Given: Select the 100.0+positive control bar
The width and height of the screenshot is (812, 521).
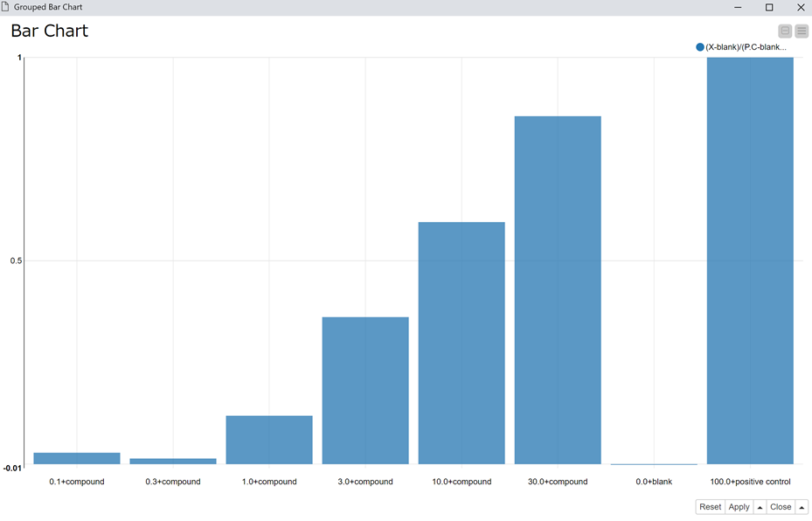Looking at the screenshot, I should pos(750,260).
